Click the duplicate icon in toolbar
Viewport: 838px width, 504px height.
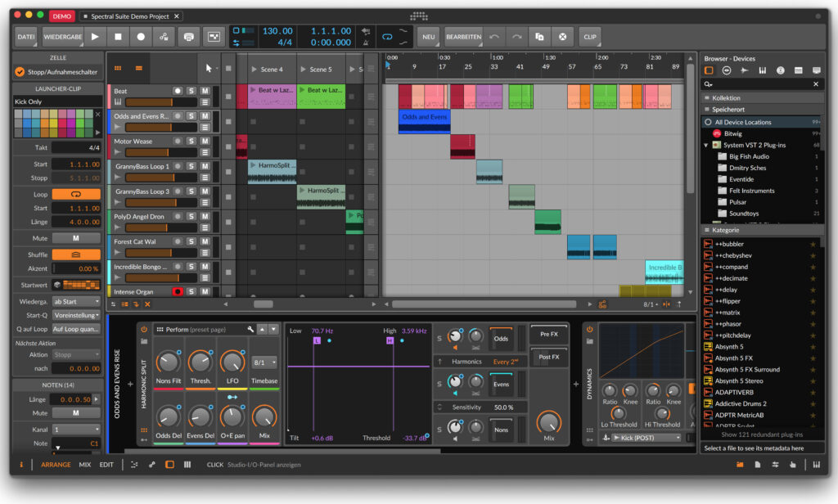pos(540,37)
